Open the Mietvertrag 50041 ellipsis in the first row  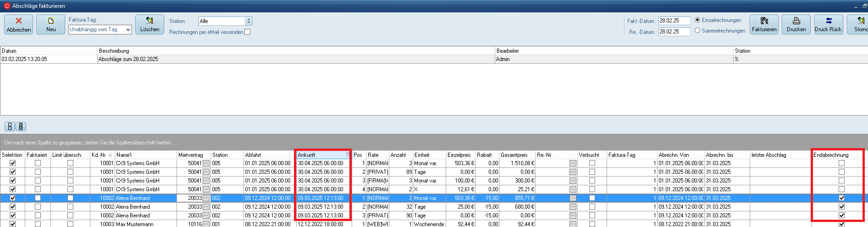206,163
